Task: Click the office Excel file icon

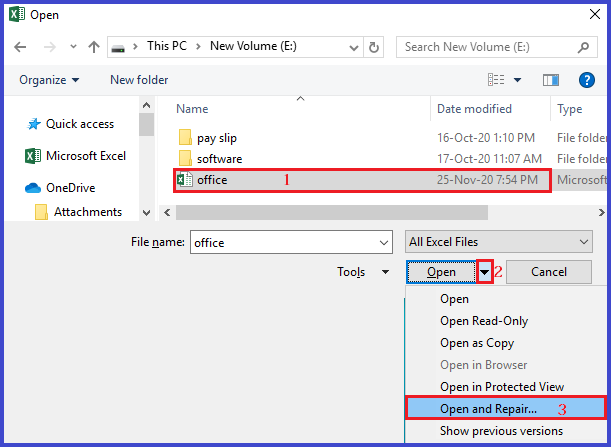Action: (184, 180)
